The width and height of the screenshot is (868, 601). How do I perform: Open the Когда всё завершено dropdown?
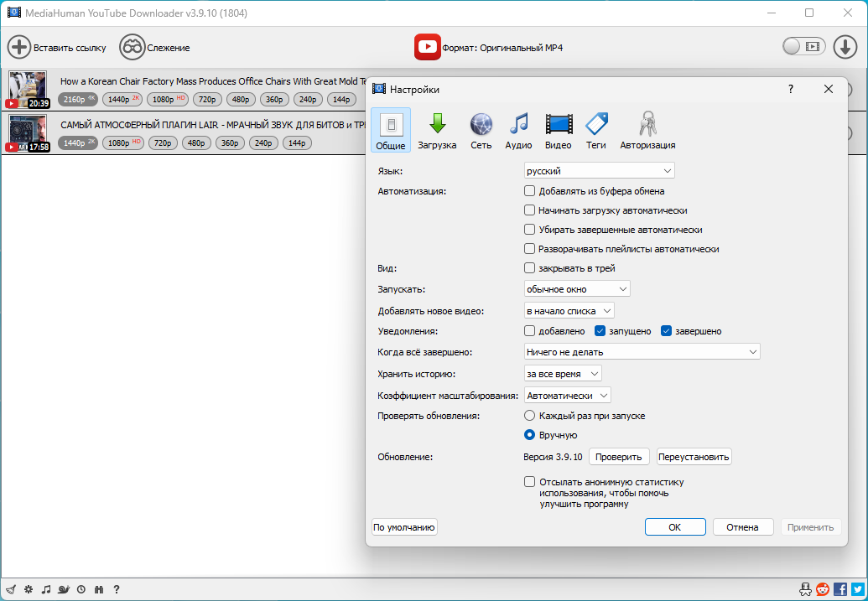point(642,351)
